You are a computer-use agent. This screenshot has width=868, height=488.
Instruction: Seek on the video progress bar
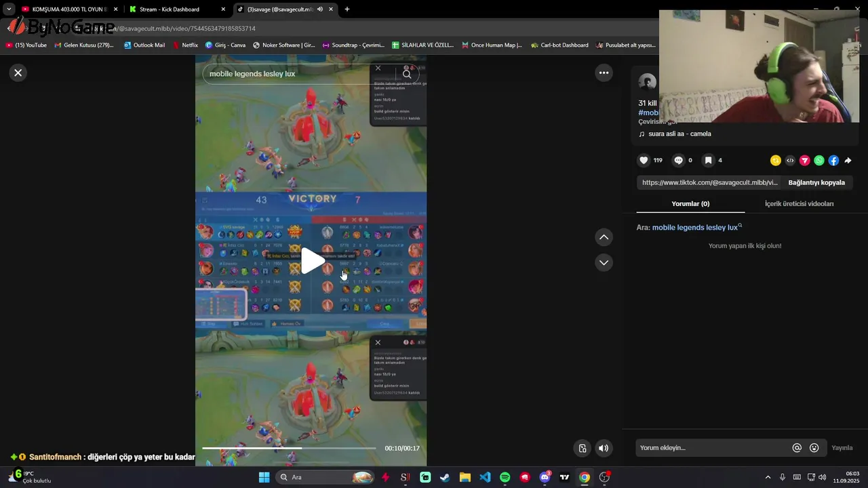(x=288, y=448)
